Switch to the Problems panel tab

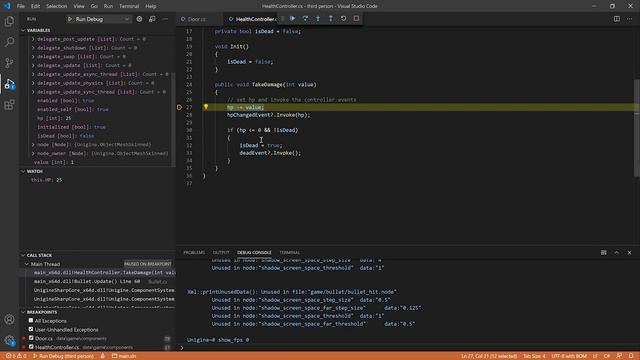pyautogui.click(x=194, y=253)
